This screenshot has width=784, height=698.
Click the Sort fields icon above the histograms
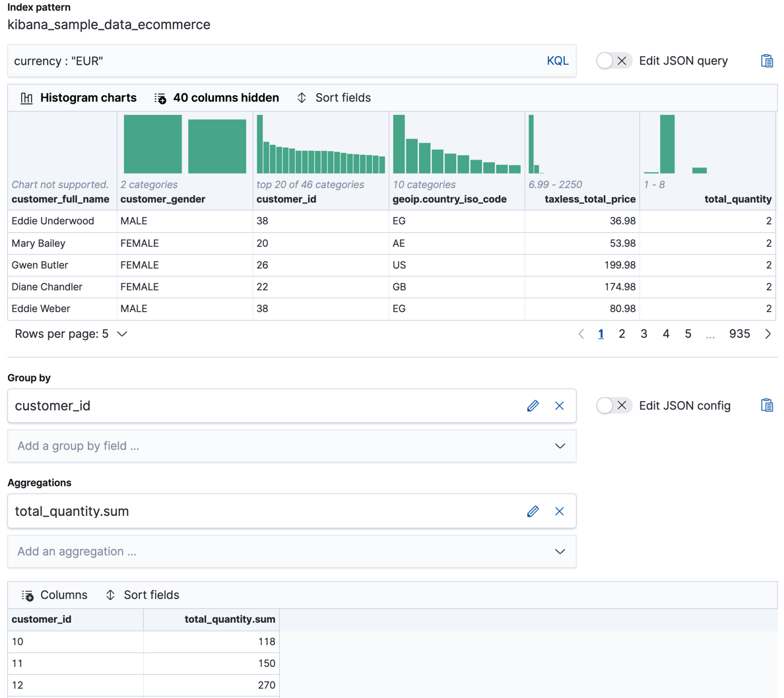click(302, 98)
